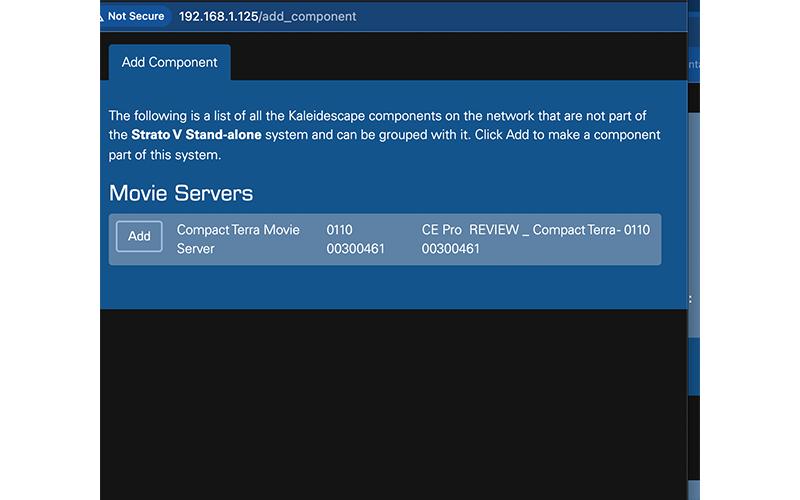Image resolution: width=800 pixels, height=500 pixels.
Task: Click the /add_component path in URL
Action: tap(307, 16)
